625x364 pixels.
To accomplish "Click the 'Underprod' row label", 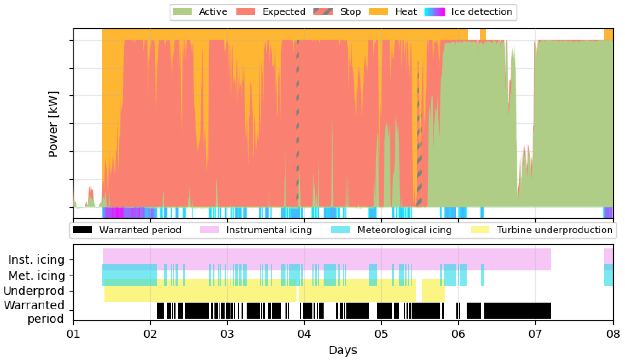I will tap(34, 291).
